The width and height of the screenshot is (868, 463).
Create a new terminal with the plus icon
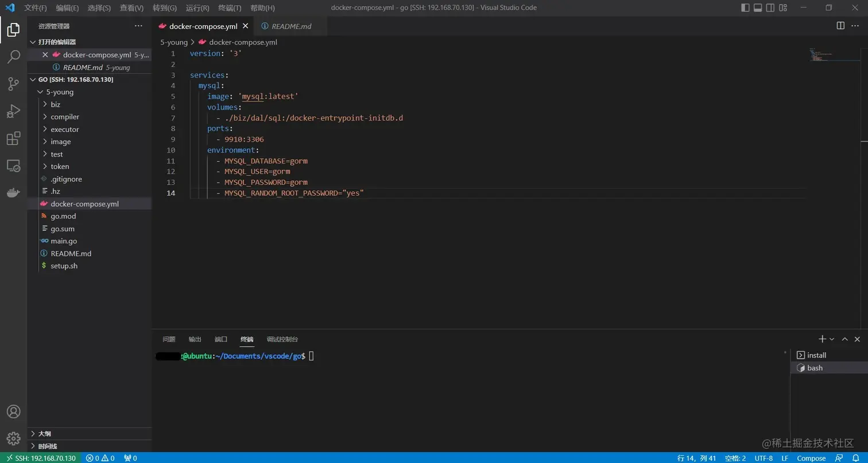click(x=822, y=339)
